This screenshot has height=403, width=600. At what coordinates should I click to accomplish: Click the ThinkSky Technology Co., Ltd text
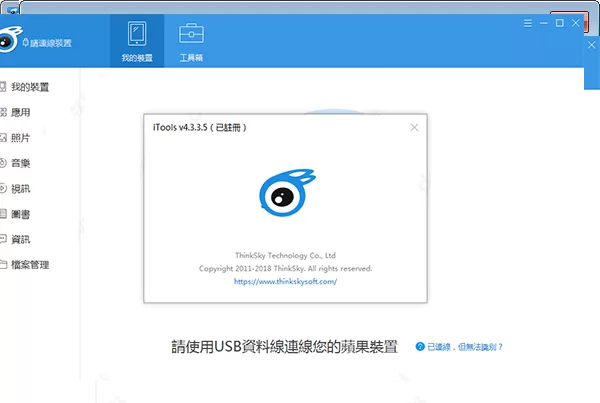(x=285, y=255)
